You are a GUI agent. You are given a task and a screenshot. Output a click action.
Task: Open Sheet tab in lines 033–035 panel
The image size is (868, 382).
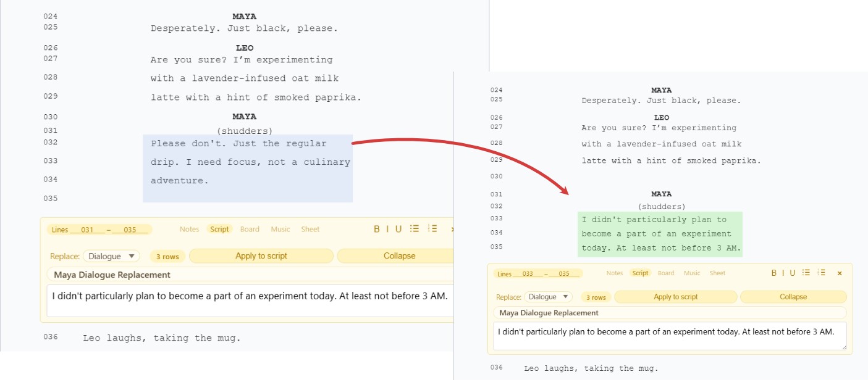(717, 273)
